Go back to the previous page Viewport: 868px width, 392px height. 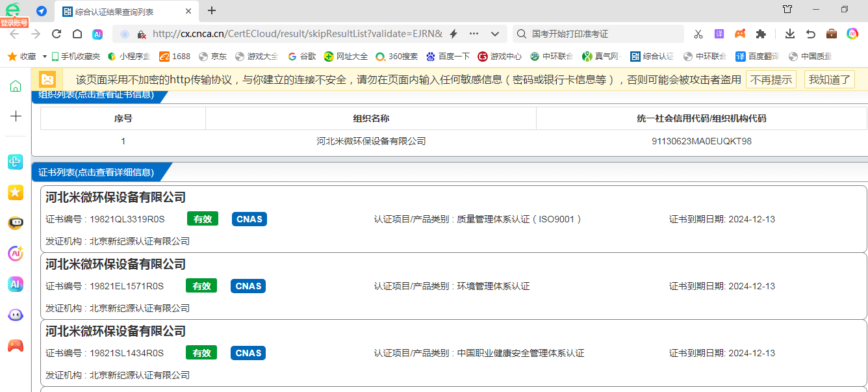click(x=14, y=34)
